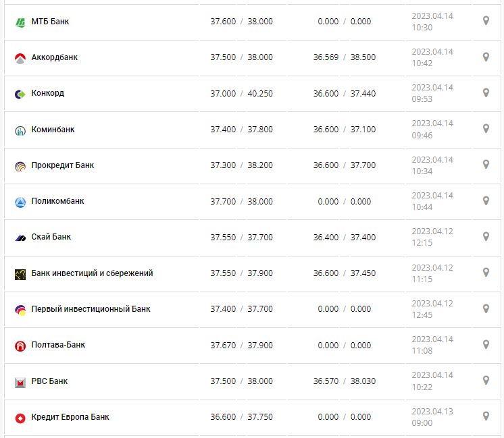Click the red Аккордбанк logo
The height and width of the screenshot is (438, 504).
pyautogui.click(x=20, y=59)
